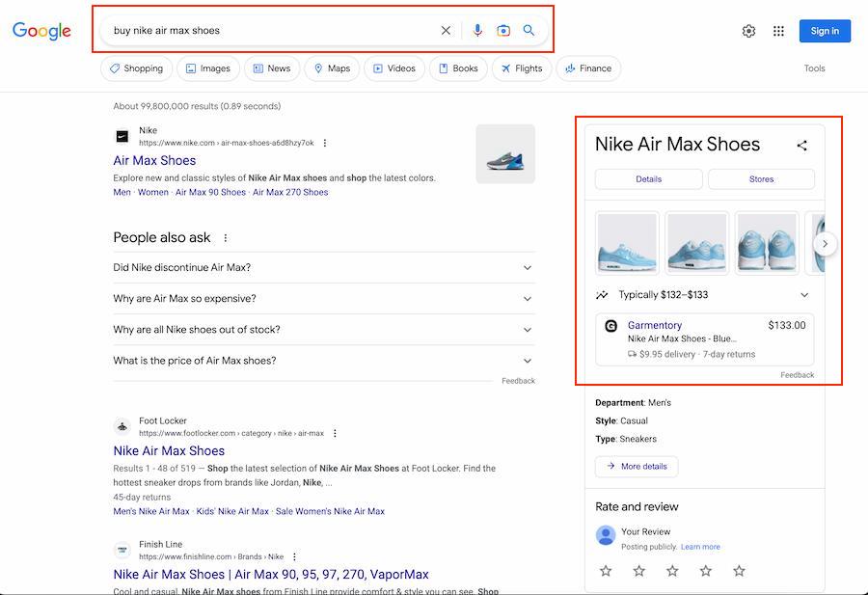The image size is (868, 595).
Task: Switch to Videos results tab
Action: [x=394, y=68]
